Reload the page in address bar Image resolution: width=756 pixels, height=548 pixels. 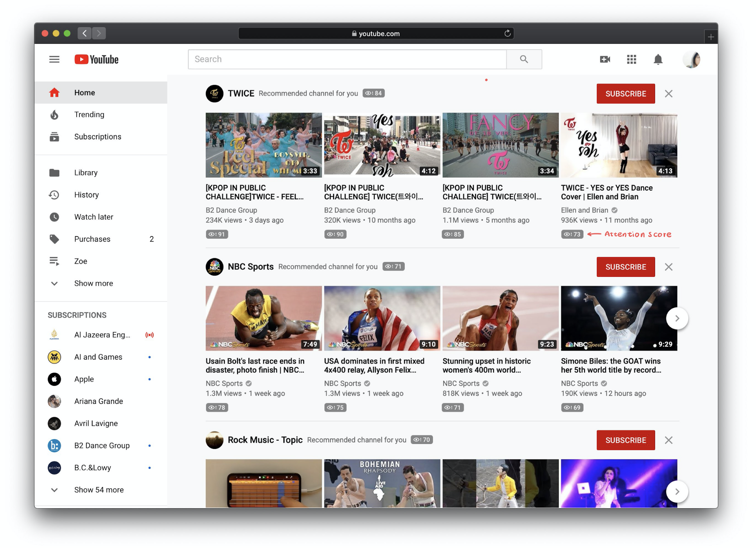507,33
